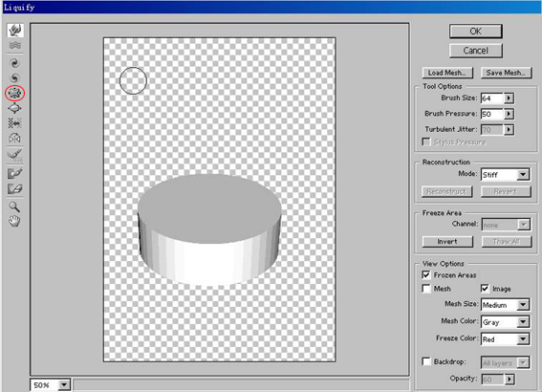Select the Bloat tool

click(14, 108)
